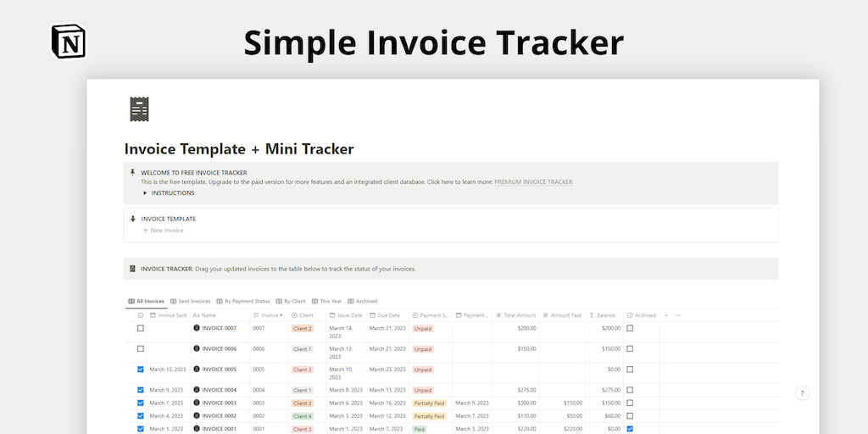This screenshot has width=868, height=434.
Task: Tick Archived checkbox for INVOICE 0002
Action: [630, 415]
